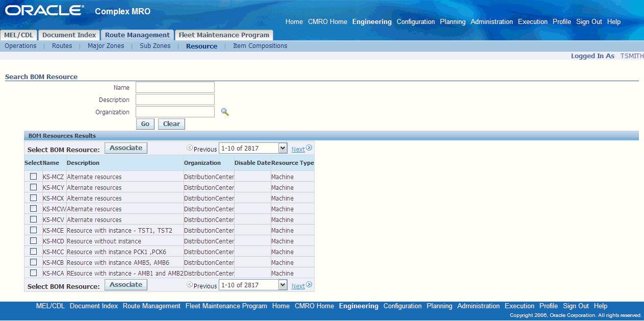Click footer Fleet Maintenance Program link
This screenshot has height=321, width=644.
(226, 306)
